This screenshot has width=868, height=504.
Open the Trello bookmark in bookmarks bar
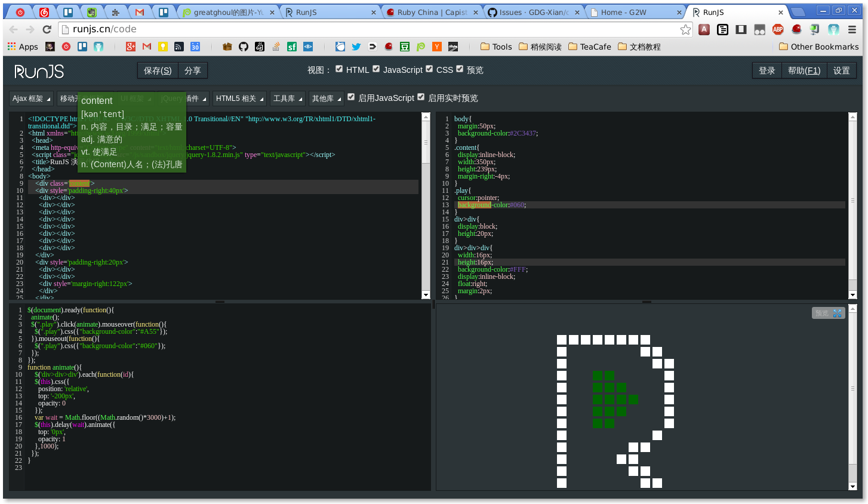pyautogui.click(x=82, y=47)
